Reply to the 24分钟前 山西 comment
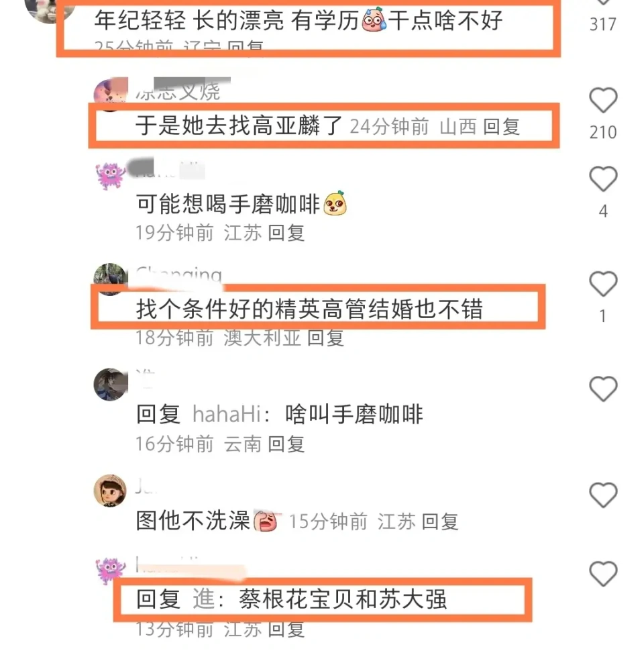This screenshot has width=644, height=651. [x=501, y=127]
